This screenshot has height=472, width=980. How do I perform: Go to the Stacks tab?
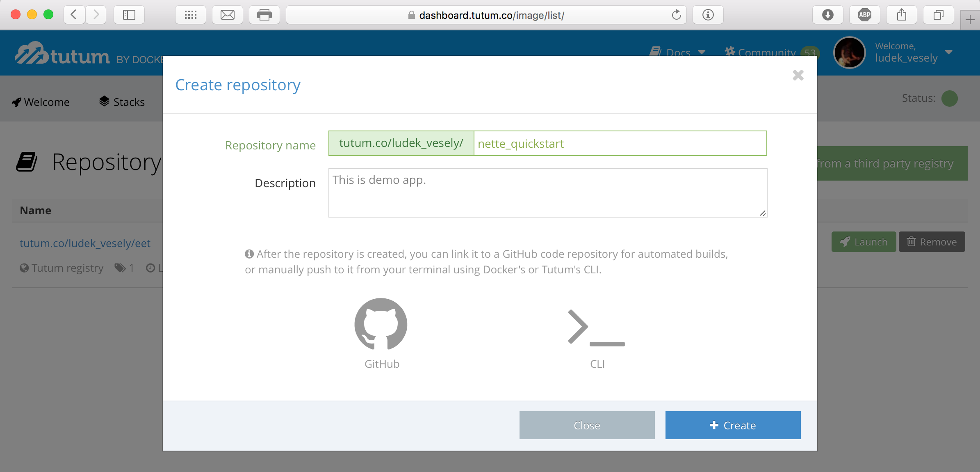pyautogui.click(x=122, y=102)
